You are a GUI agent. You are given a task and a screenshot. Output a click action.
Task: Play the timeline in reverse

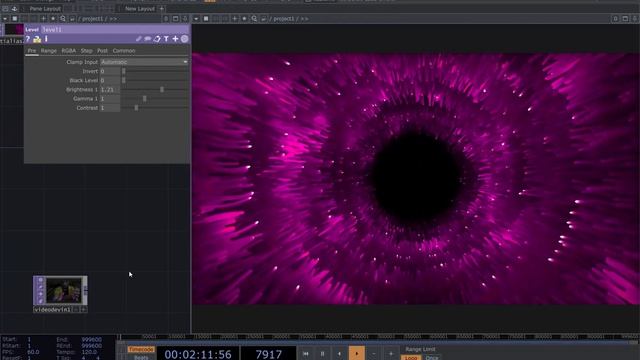[340, 353]
